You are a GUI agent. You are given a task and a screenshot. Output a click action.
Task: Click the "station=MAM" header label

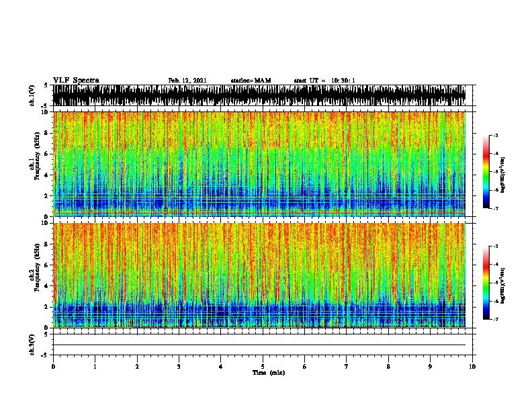point(251,81)
